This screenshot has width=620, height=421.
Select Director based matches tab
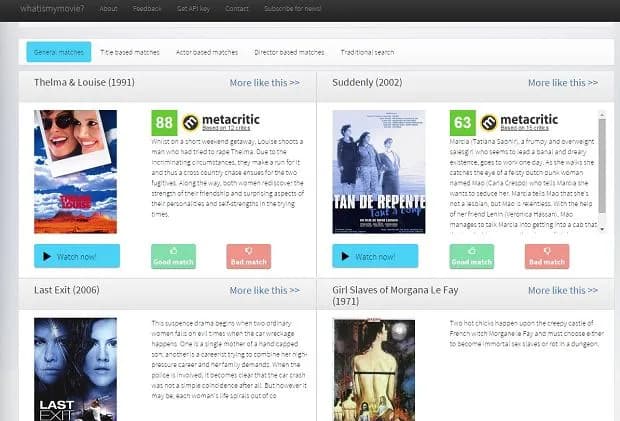point(289,52)
